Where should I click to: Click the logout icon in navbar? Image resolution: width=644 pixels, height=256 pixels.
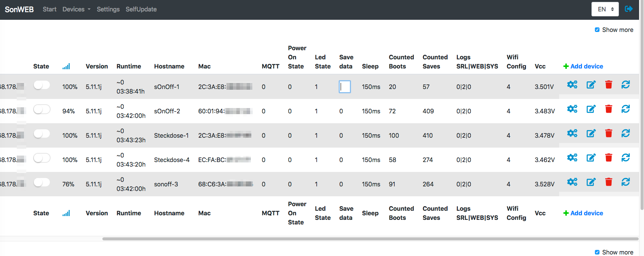(x=629, y=9)
